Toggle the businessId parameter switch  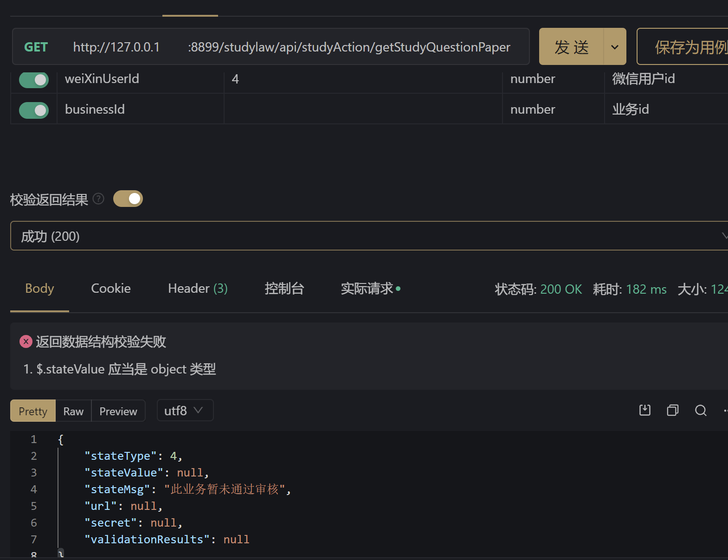click(34, 110)
